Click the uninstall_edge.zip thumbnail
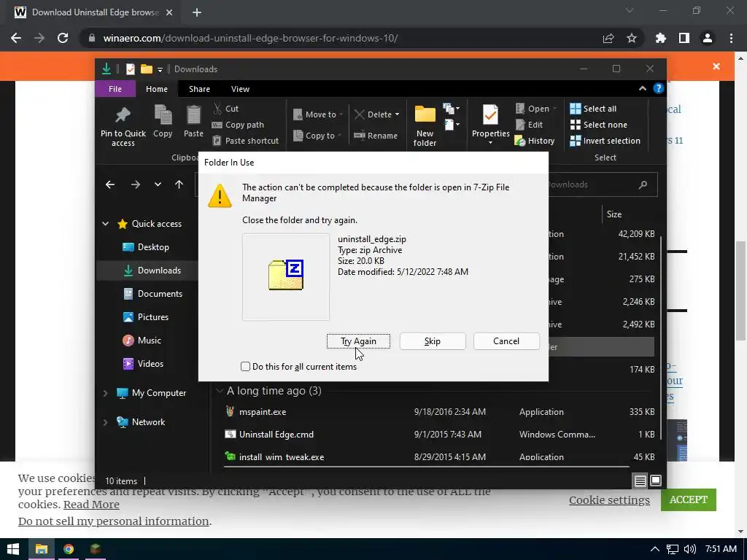This screenshot has height=560, width=747. (286, 276)
